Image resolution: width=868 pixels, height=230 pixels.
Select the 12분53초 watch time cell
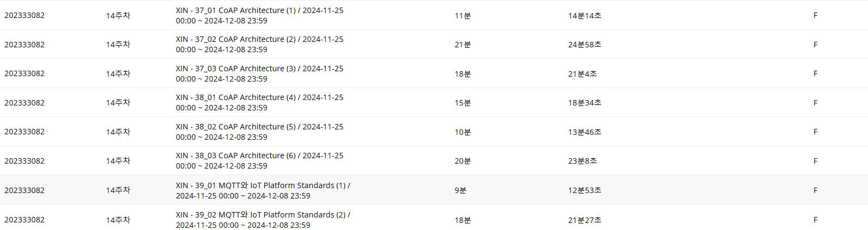point(585,190)
